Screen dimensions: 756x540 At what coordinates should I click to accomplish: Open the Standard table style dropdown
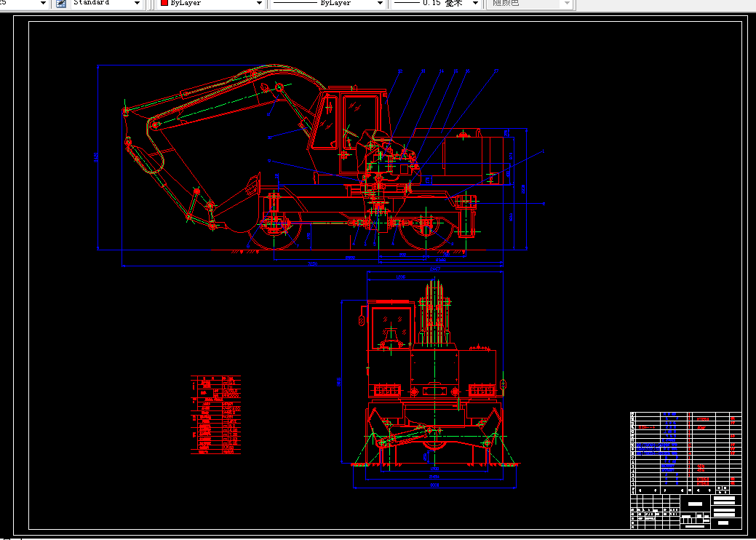click(138, 4)
